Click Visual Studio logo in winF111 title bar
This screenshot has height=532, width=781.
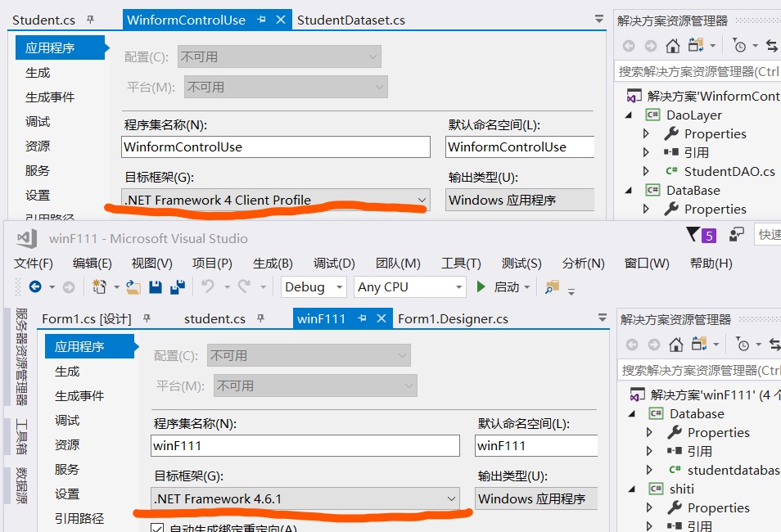(27, 239)
